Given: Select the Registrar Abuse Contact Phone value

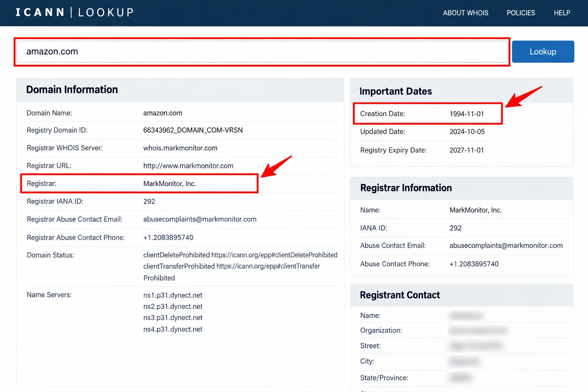Looking at the screenshot, I should (x=168, y=238).
